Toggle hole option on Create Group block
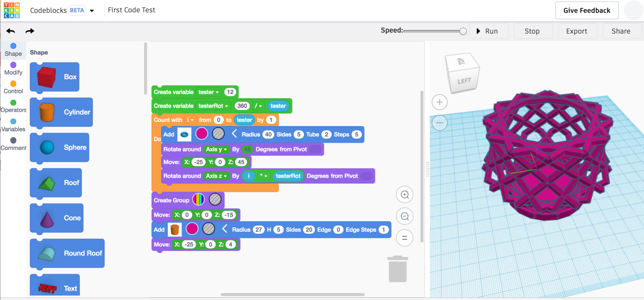 215,200
